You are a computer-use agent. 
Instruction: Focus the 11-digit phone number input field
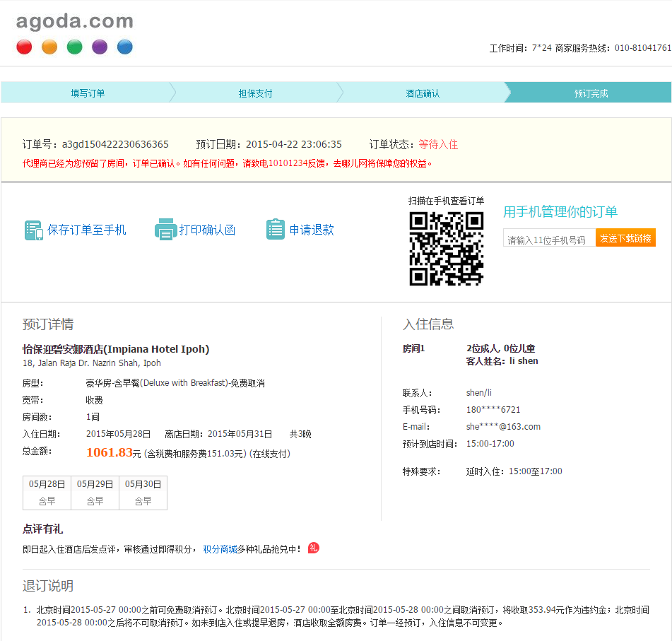coord(549,240)
